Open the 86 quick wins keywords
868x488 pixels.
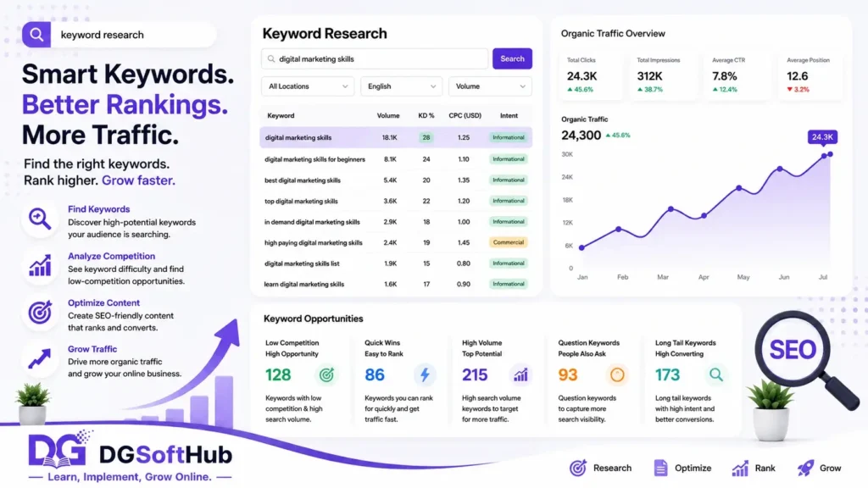375,375
